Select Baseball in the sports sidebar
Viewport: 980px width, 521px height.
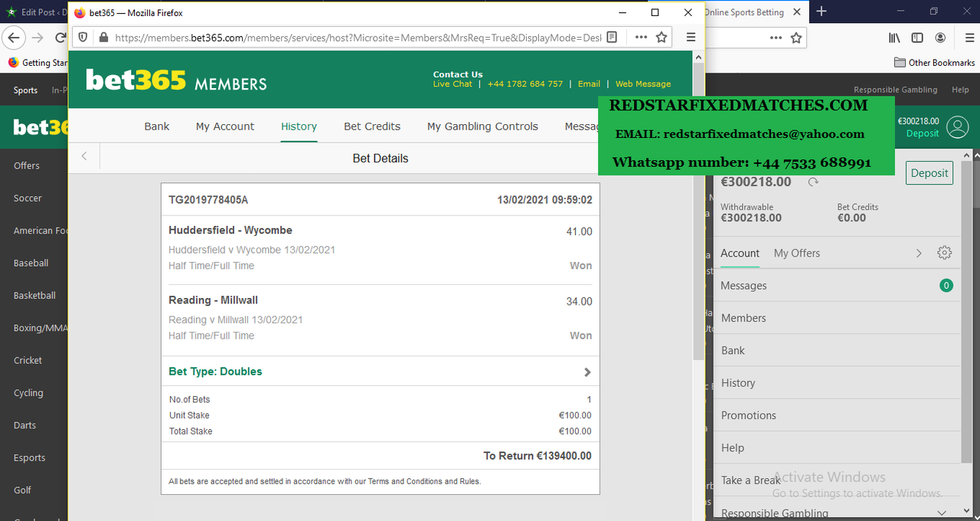point(31,263)
